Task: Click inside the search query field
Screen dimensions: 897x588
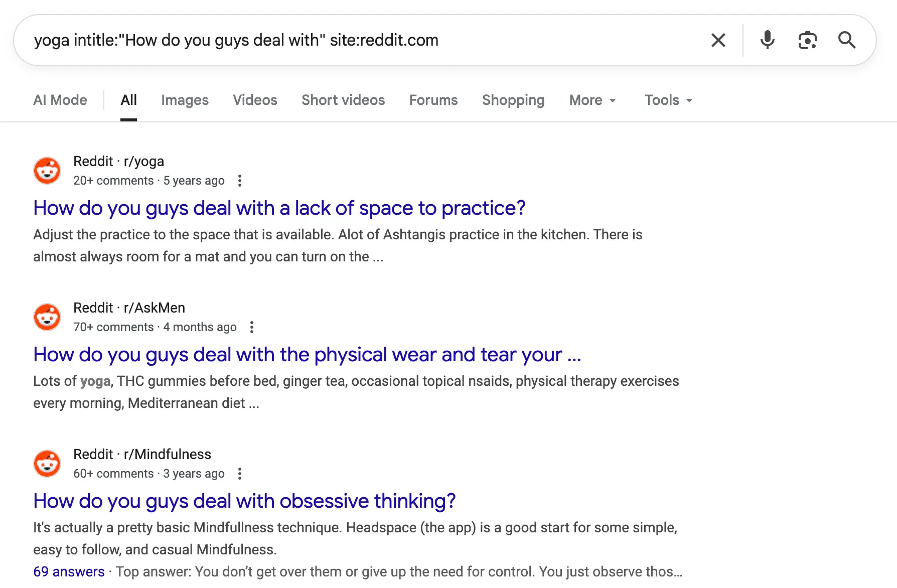Action: click(x=351, y=40)
